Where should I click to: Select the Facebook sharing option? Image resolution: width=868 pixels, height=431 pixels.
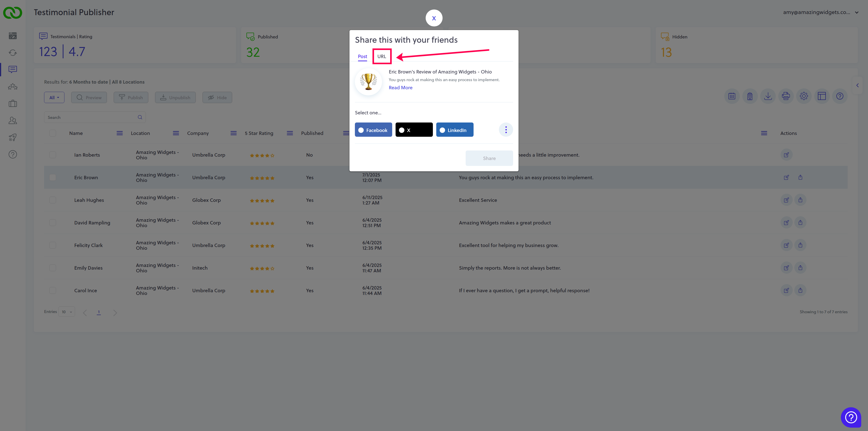(373, 130)
